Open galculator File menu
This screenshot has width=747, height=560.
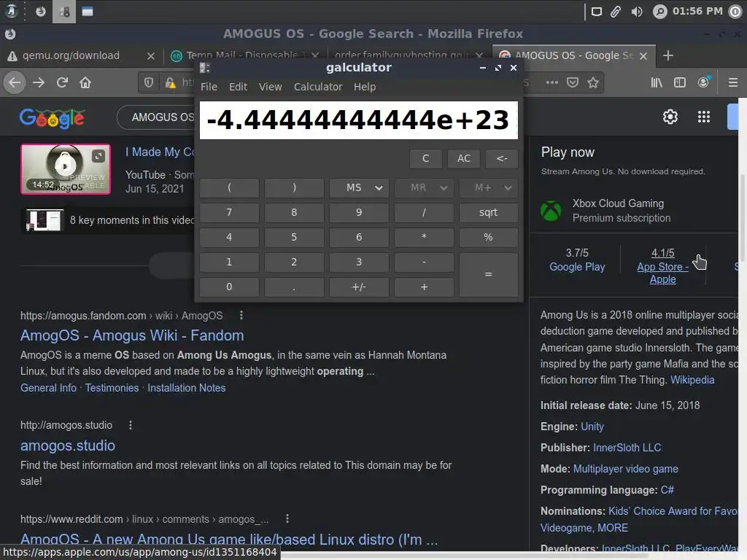pos(209,87)
